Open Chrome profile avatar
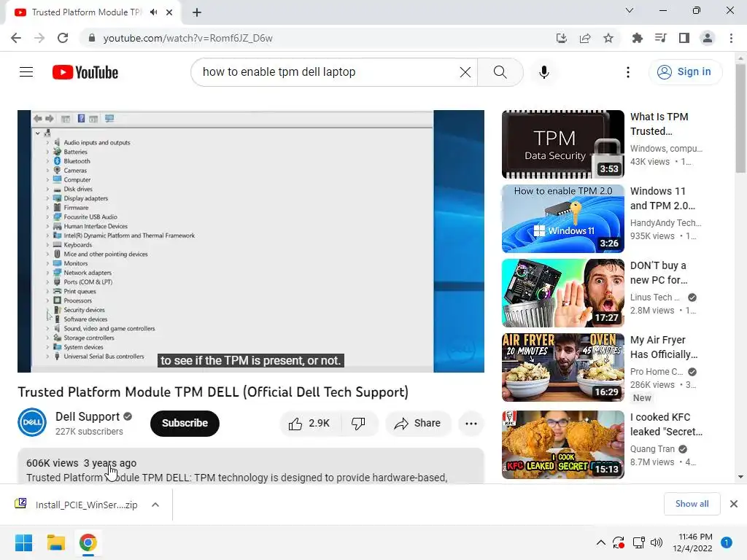 point(708,38)
